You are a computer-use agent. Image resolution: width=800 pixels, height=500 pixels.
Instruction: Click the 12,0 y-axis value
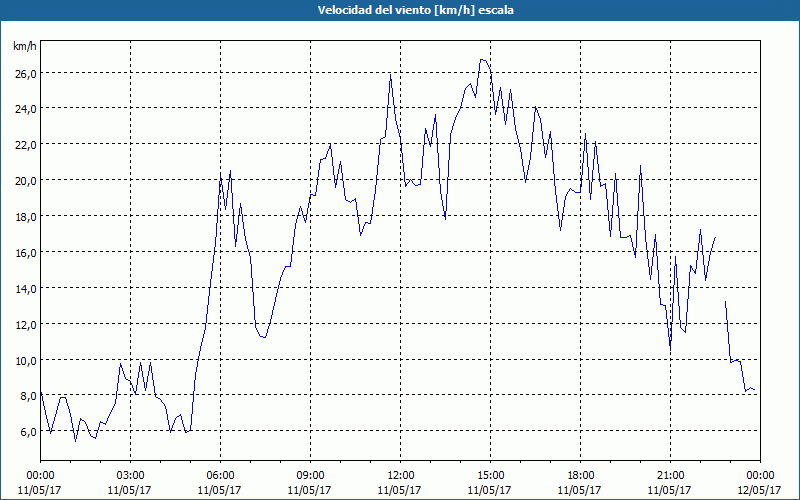(25, 324)
